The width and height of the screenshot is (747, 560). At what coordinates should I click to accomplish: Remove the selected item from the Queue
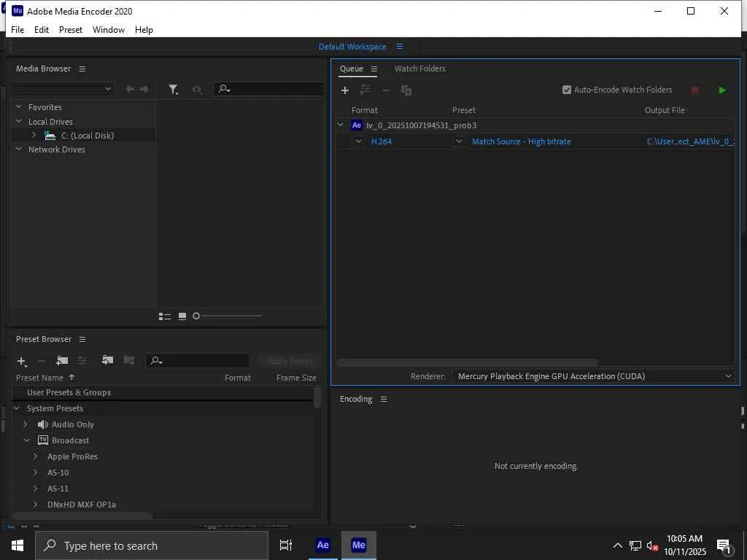(x=386, y=90)
